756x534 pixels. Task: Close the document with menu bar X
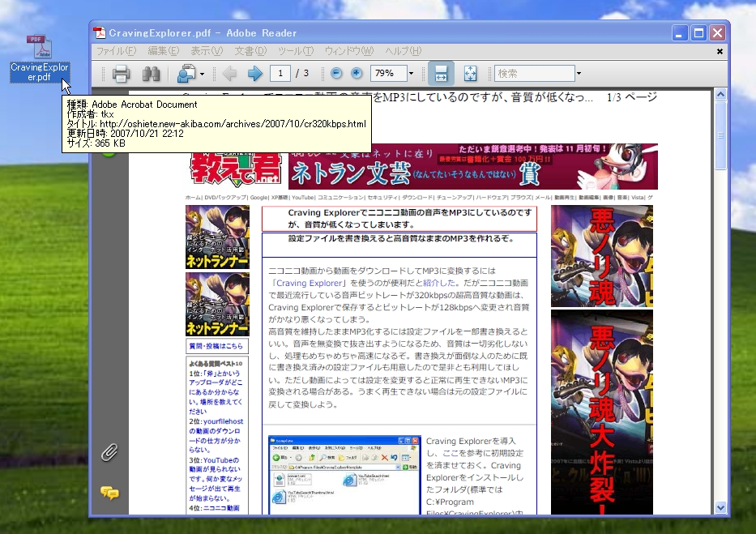click(x=720, y=51)
